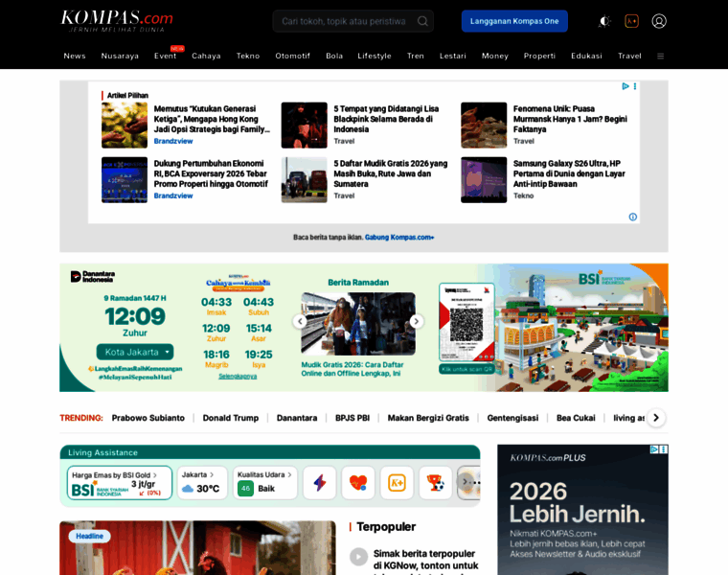The image size is (728, 575).
Task: Click Selengkapnya prayer times link
Action: point(238,377)
